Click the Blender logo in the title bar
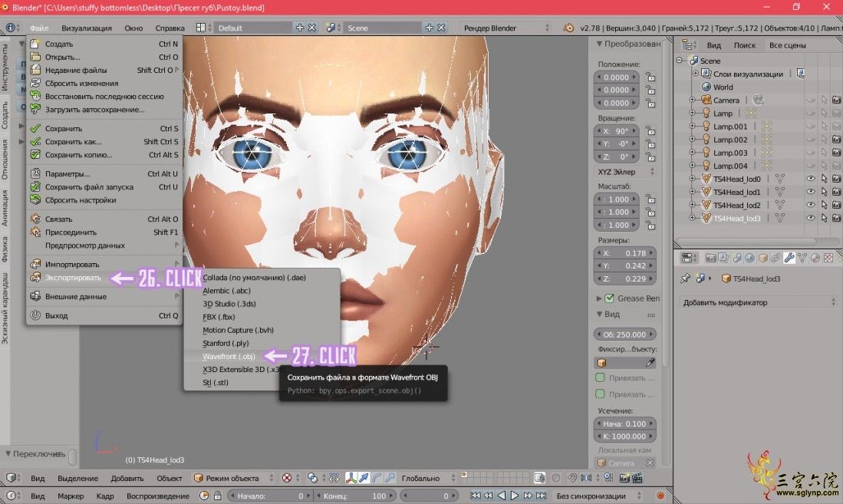843x504 pixels. coord(5,8)
